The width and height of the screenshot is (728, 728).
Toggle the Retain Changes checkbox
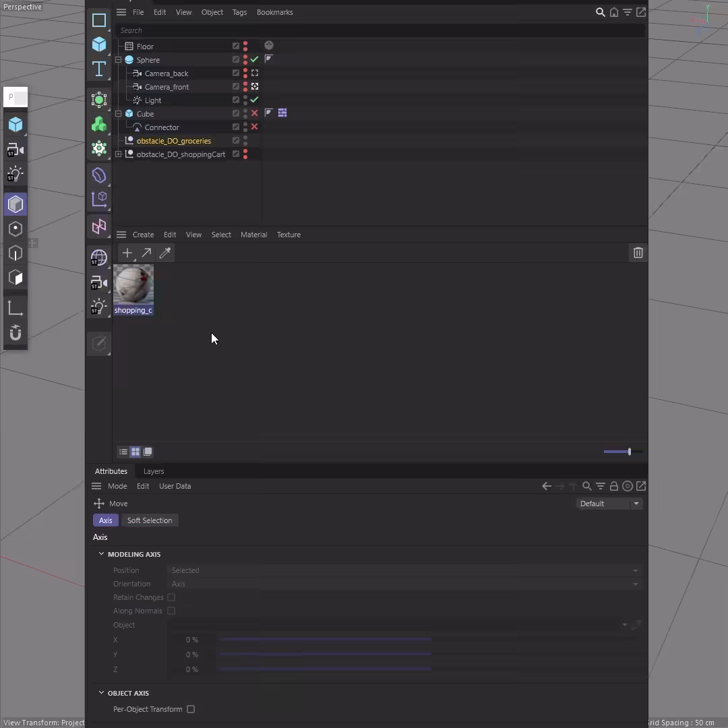point(171,597)
